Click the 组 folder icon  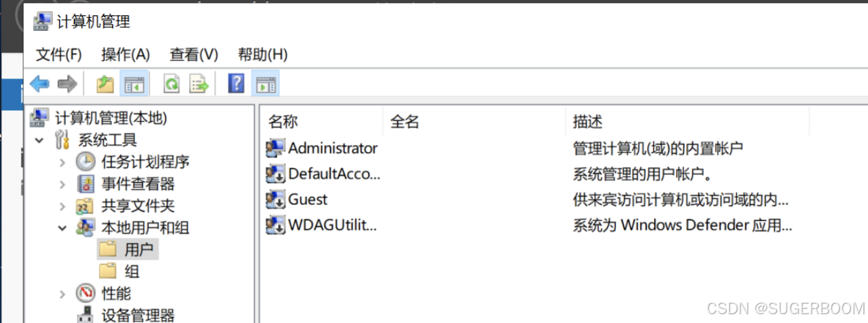[x=108, y=272]
